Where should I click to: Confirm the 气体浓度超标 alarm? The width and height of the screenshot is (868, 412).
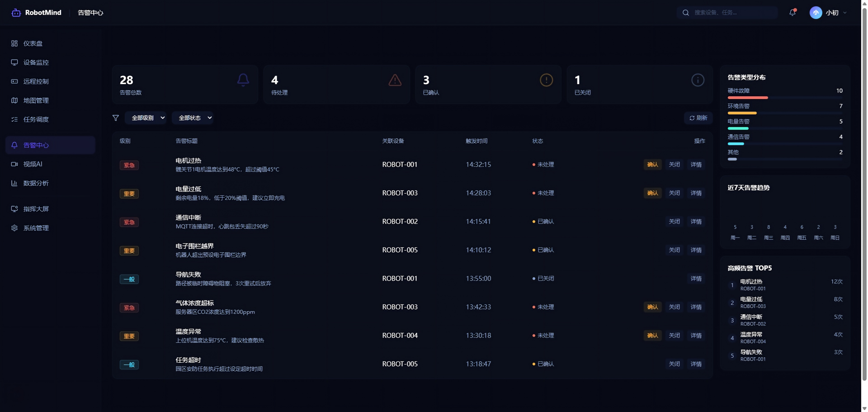[x=653, y=307]
